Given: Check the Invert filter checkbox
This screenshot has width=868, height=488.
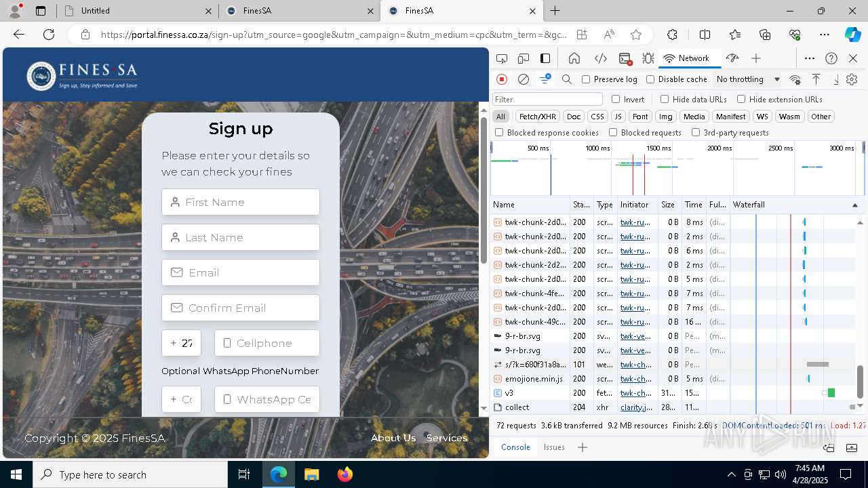Looking at the screenshot, I should (x=616, y=99).
